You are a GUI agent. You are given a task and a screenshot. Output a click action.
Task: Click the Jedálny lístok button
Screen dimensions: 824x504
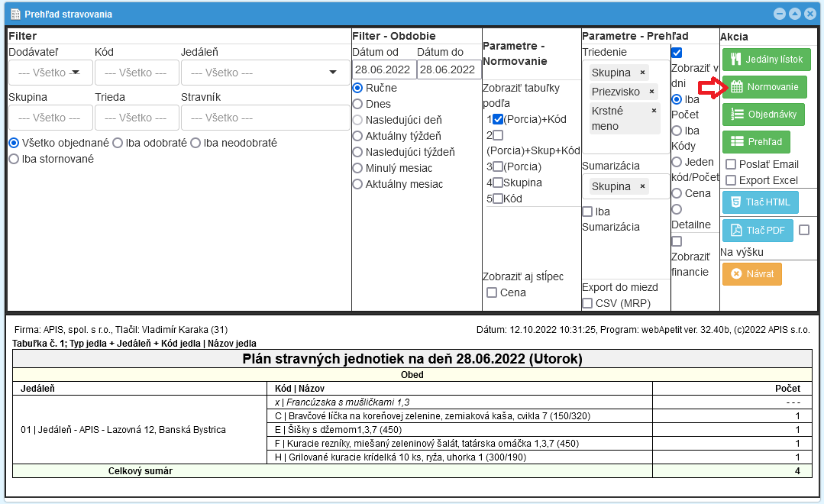pos(766,60)
